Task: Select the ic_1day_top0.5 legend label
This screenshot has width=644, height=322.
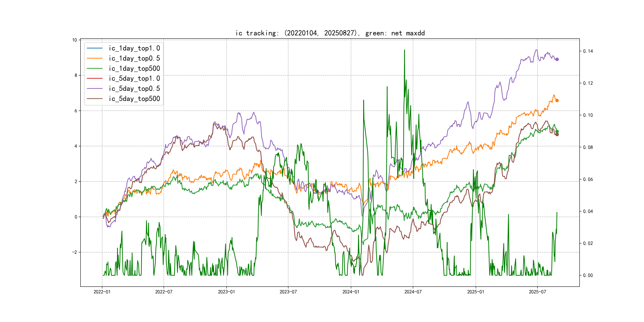Action: tap(134, 58)
